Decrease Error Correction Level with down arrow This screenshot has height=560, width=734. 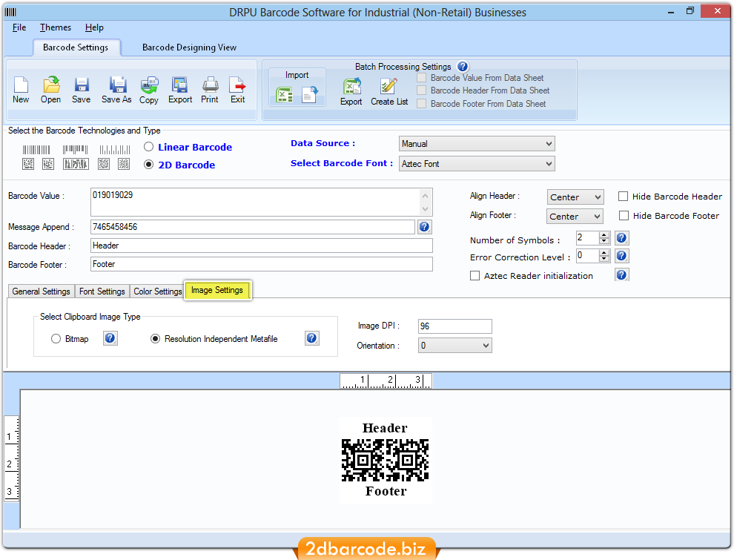click(x=604, y=259)
